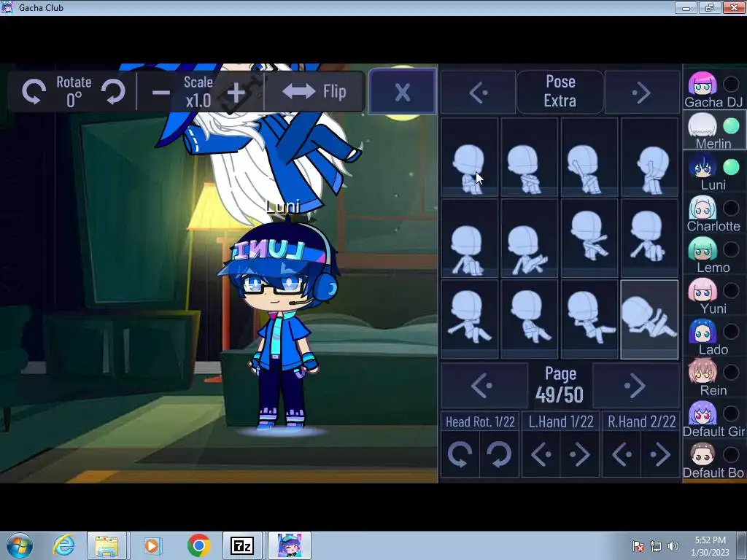Toggle Luni's green visibility circle off

click(731, 167)
